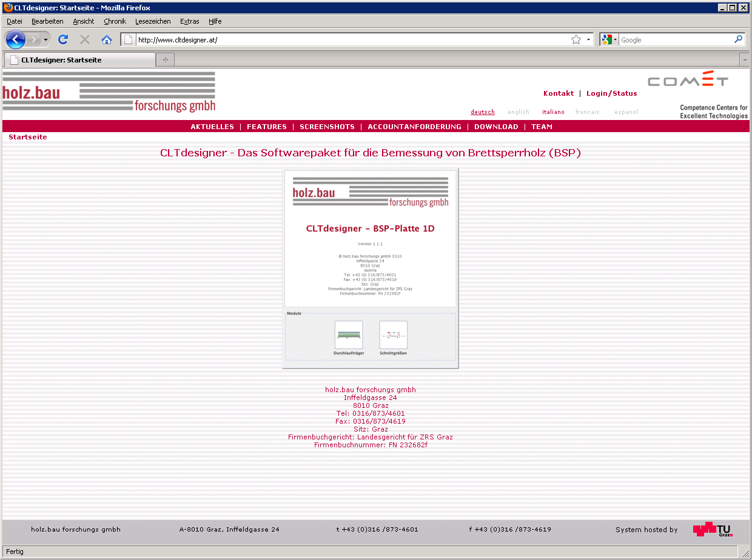Expand the back/forward history dropdown

46,40
